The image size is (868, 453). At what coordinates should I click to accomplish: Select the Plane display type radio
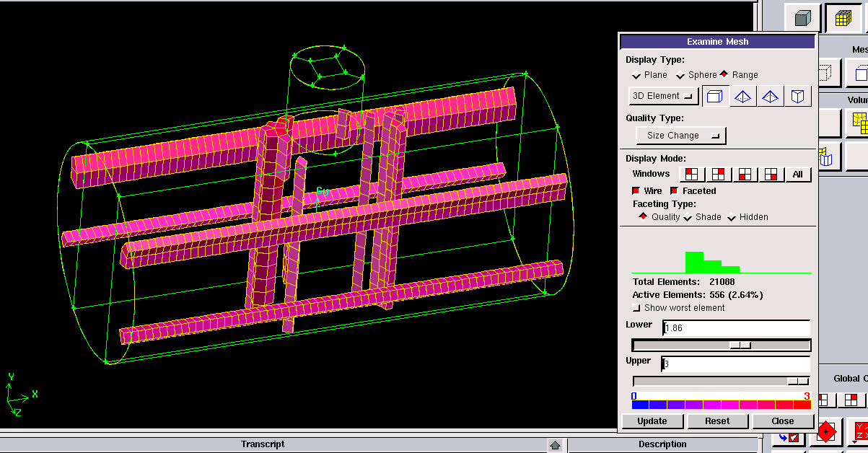(636, 75)
